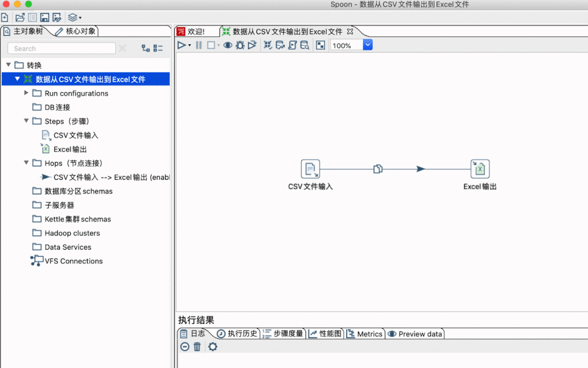Switch to the 核心对象 tab
This screenshot has height=368, width=588.
point(76,31)
